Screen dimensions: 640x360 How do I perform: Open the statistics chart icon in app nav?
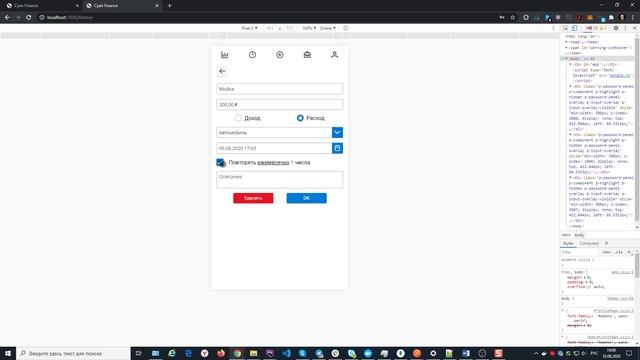(224, 55)
